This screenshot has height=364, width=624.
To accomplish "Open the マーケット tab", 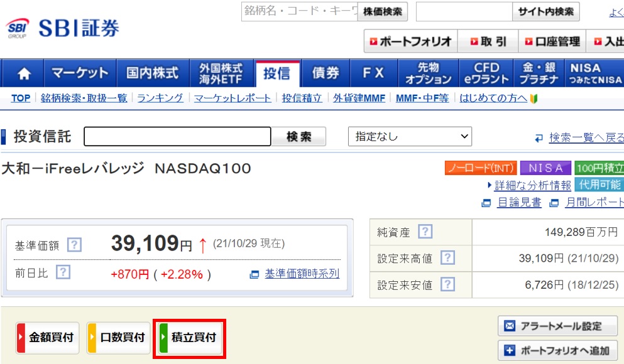I will point(80,73).
